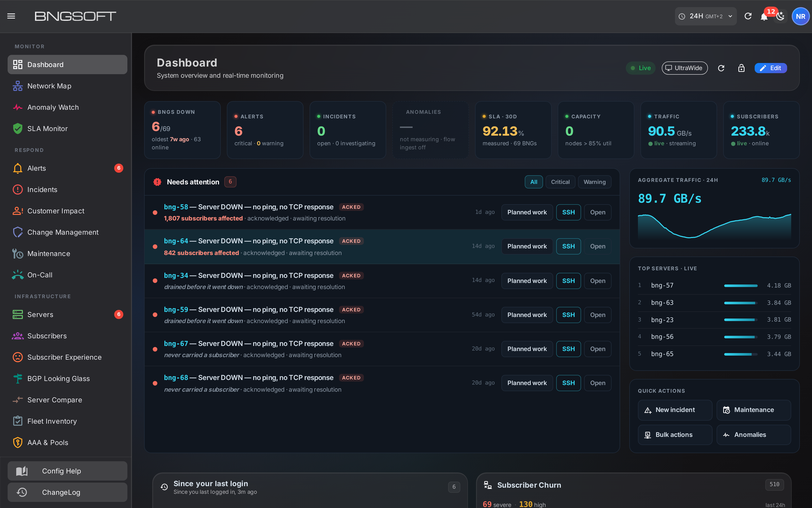Viewport: 812px width, 508px height.
Task: Open the 24H GMT+2 time range dropdown
Action: coord(705,16)
